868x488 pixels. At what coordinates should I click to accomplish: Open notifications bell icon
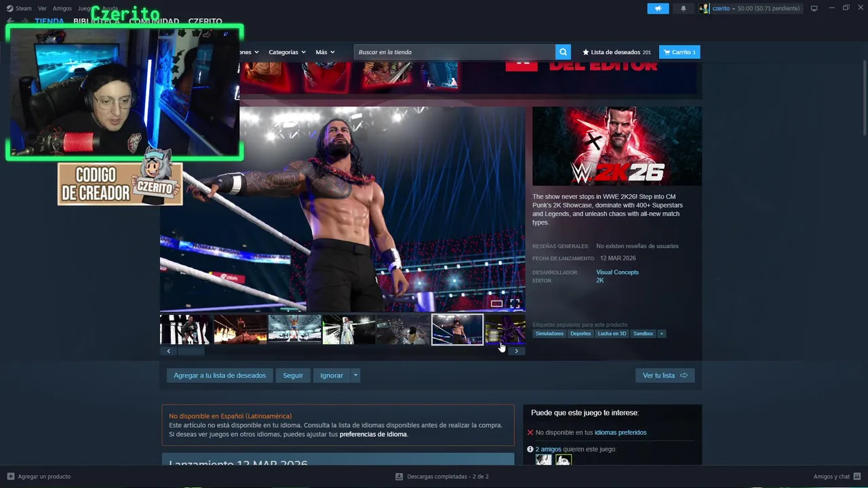click(684, 8)
